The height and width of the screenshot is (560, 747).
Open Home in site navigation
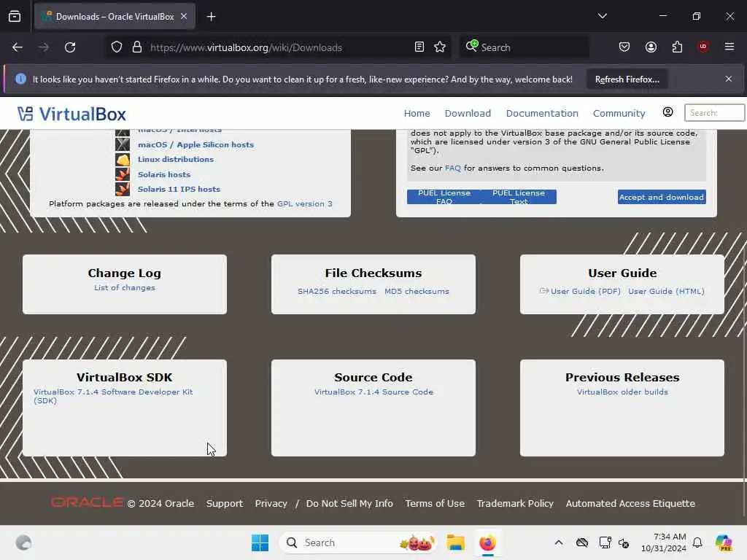417,113
